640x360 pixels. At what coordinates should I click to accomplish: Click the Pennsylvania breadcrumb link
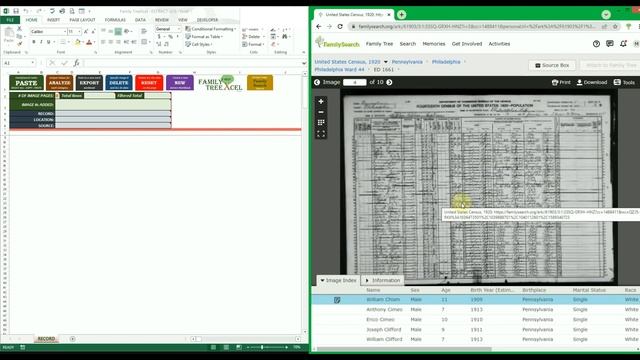(x=407, y=62)
